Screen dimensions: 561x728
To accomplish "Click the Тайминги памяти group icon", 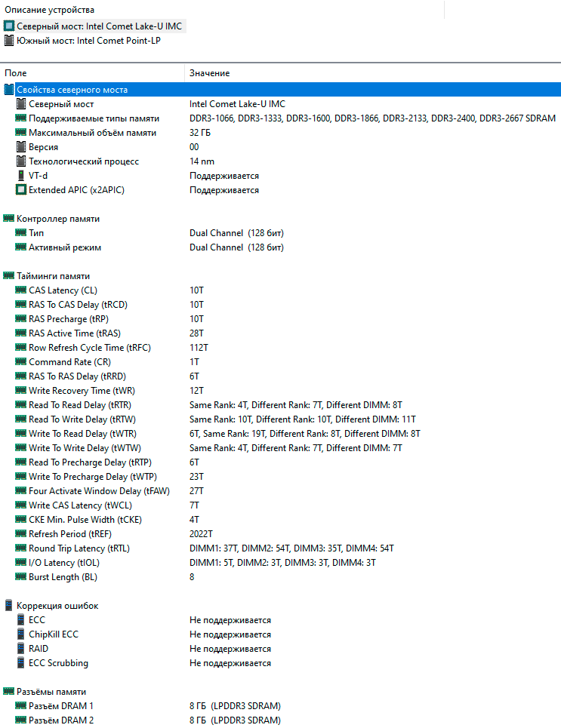I will point(9,276).
